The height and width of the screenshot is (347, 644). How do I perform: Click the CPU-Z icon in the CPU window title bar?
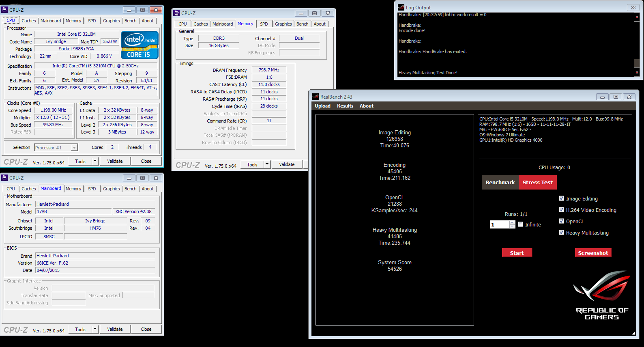pyautogui.click(x=5, y=10)
